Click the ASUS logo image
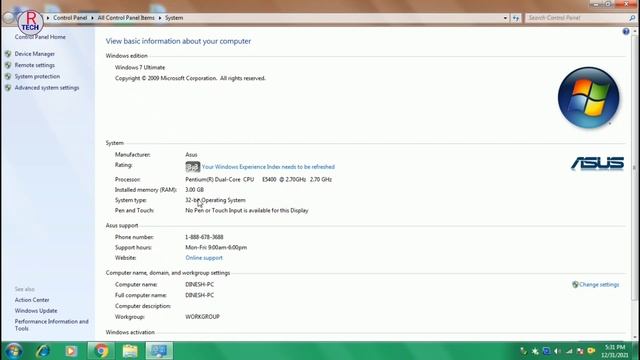Viewport: 640px width, 360px height. click(x=597, y=163)
